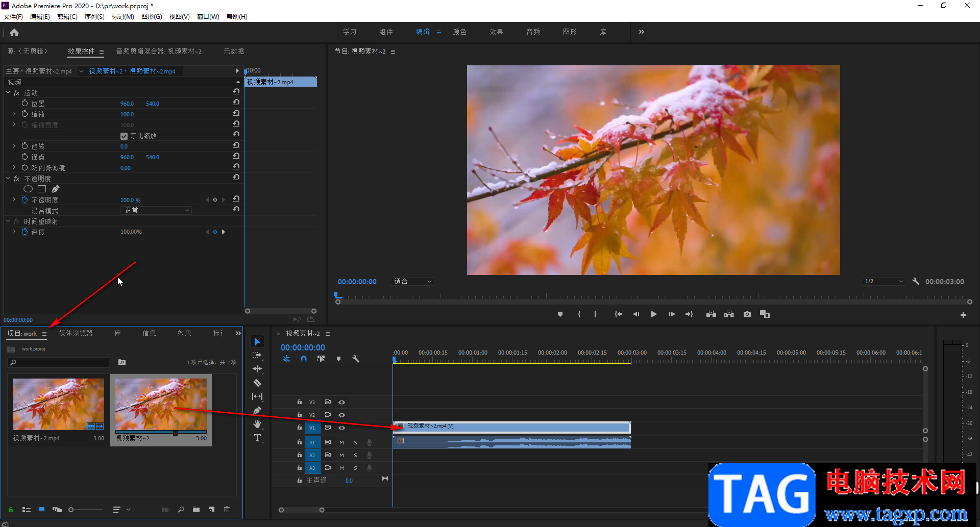Image resolution: width=980 pixels, height=527 pixels.
Task: Open the 混合模式 blend mode dropdown
Action: click(156, 211)
